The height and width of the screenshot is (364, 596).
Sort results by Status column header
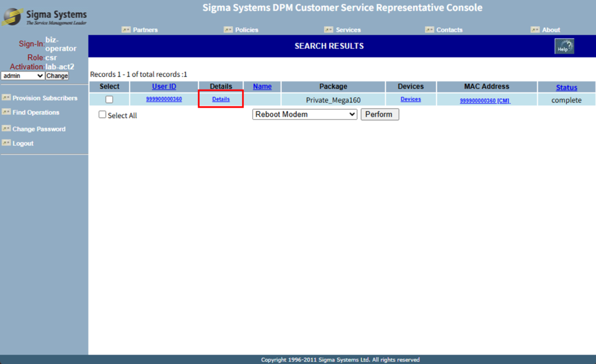click(x=566, y=87)
